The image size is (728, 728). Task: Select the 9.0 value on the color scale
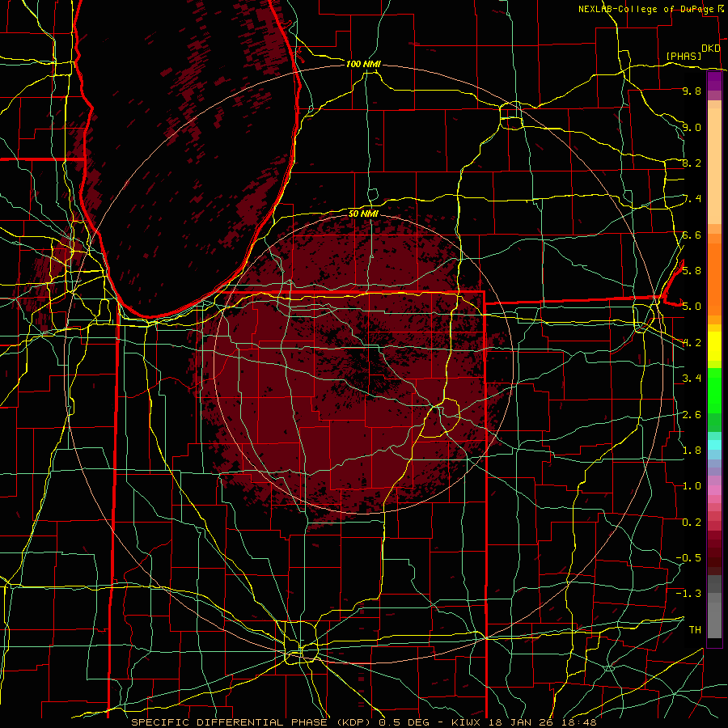(692, 128)
